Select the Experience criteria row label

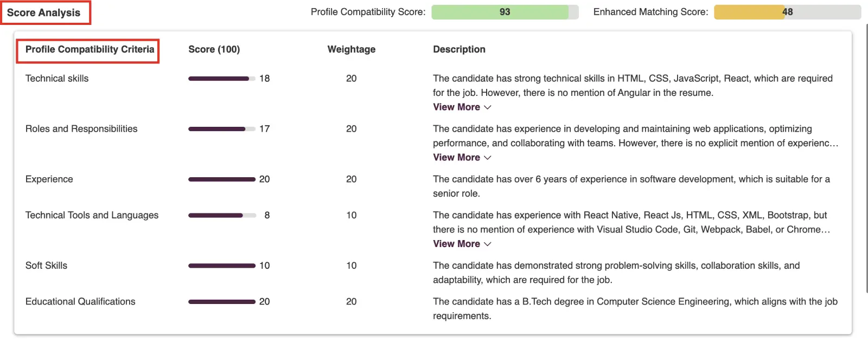pos(49,179)
